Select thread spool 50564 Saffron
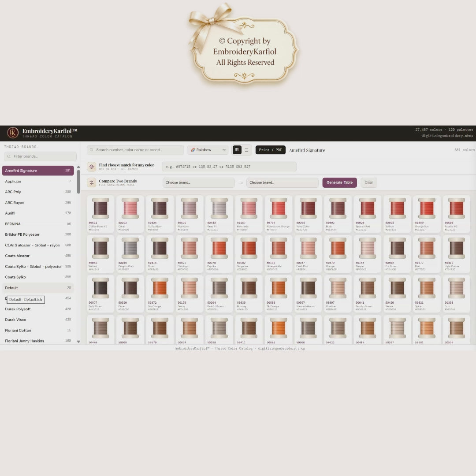The image size is (476, 476). click(x=397, y=214)
